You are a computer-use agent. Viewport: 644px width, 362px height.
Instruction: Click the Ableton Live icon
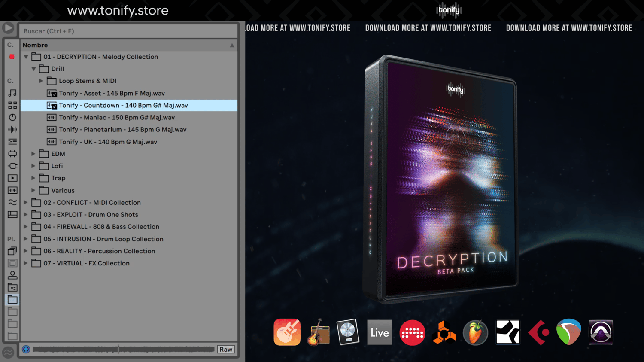click(380, 332)
